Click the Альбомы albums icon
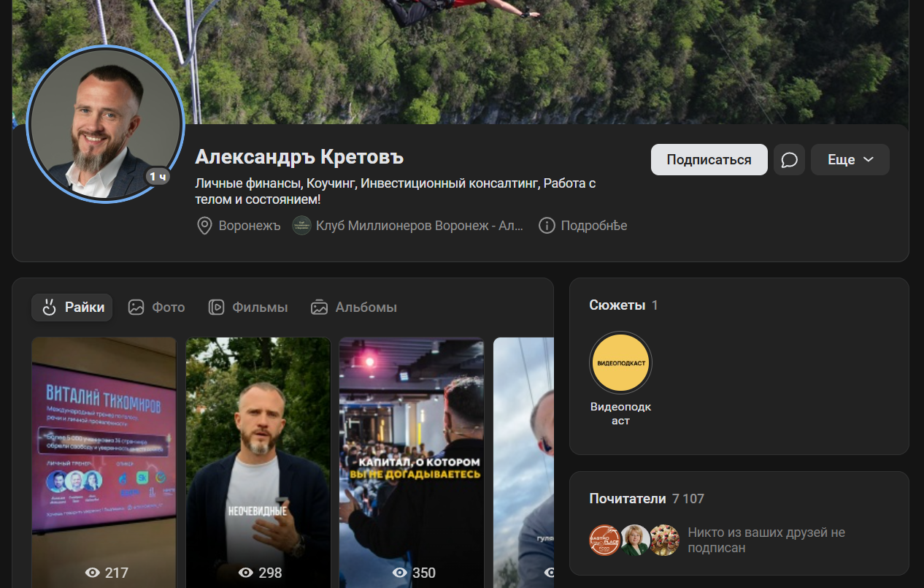This screenshot has height=588, width=924. coord(319,307)
